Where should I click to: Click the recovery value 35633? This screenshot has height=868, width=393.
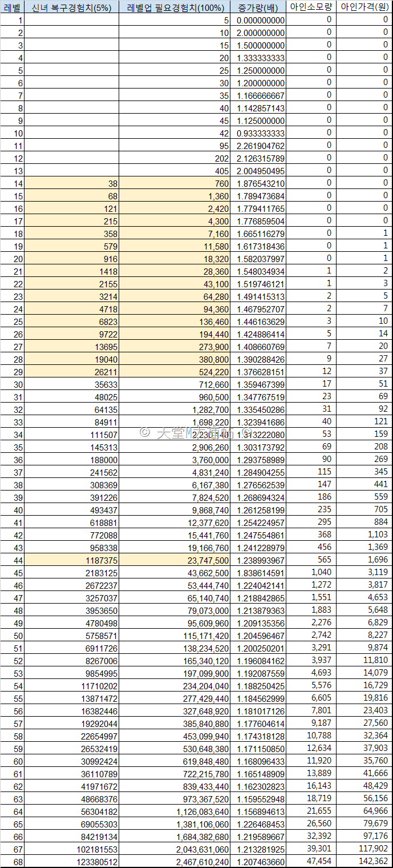point(71,384)
